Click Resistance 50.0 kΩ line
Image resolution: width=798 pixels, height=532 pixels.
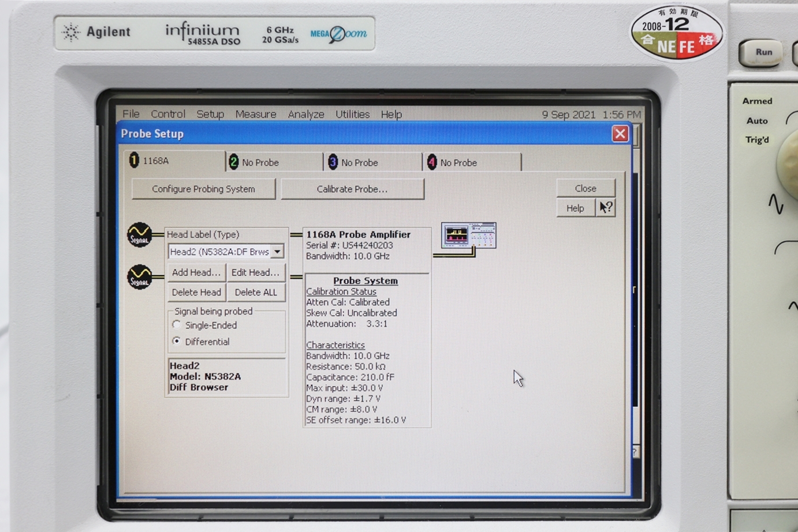(346, 366)
